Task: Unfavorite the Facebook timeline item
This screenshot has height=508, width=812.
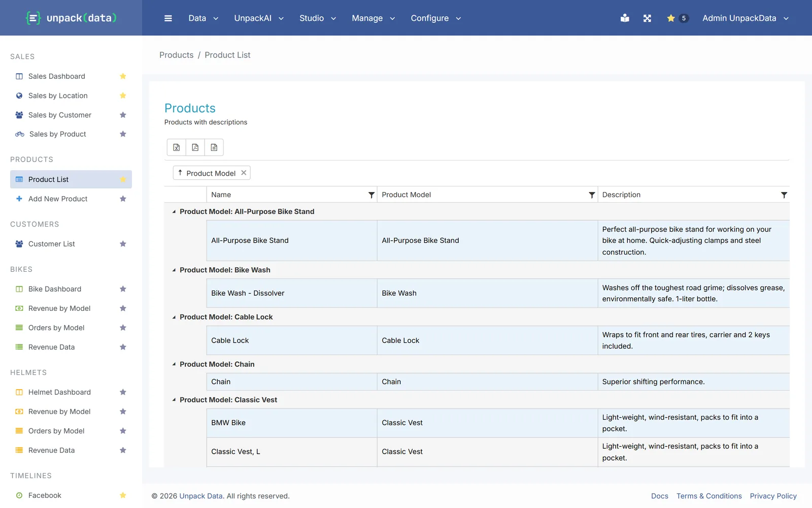Action: pyautogui.click(x=123, y=495)
